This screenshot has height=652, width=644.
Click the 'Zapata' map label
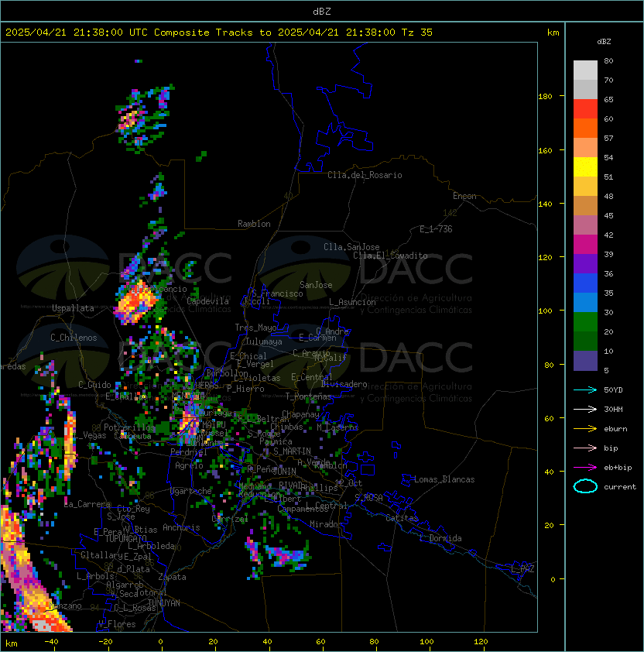point(172,577)
